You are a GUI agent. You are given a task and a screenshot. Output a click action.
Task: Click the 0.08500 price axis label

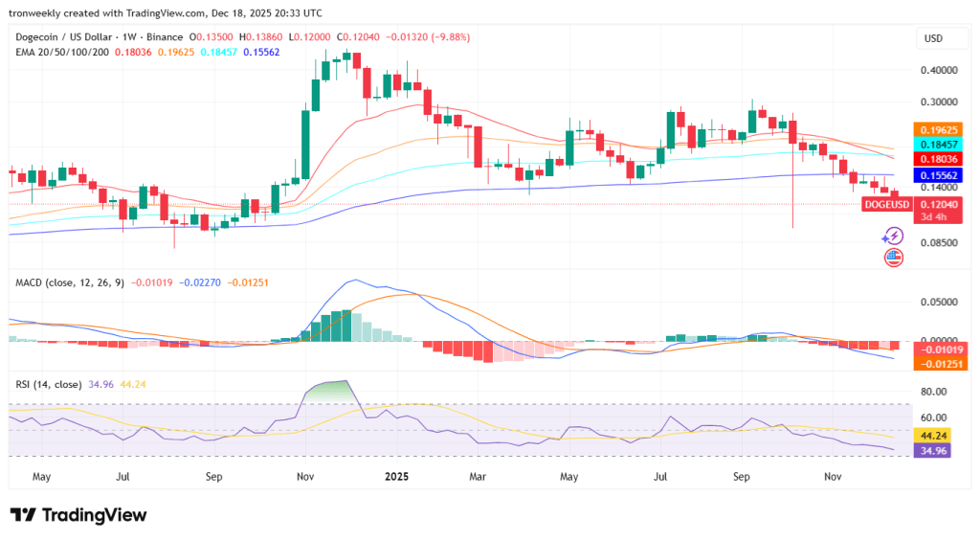939,242
